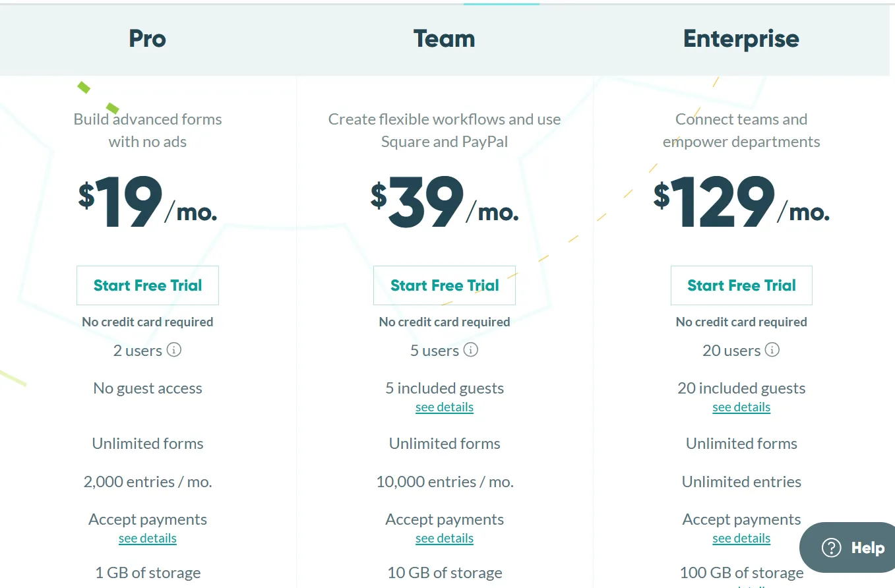
Task: See details for Pro's Accept payments
Action: (x=148, y=539)
